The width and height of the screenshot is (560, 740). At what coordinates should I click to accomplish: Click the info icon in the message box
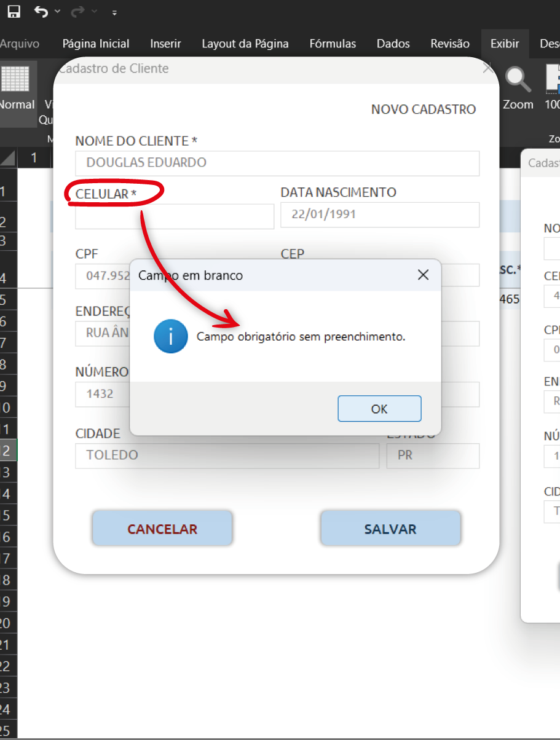tap(170, 336)
